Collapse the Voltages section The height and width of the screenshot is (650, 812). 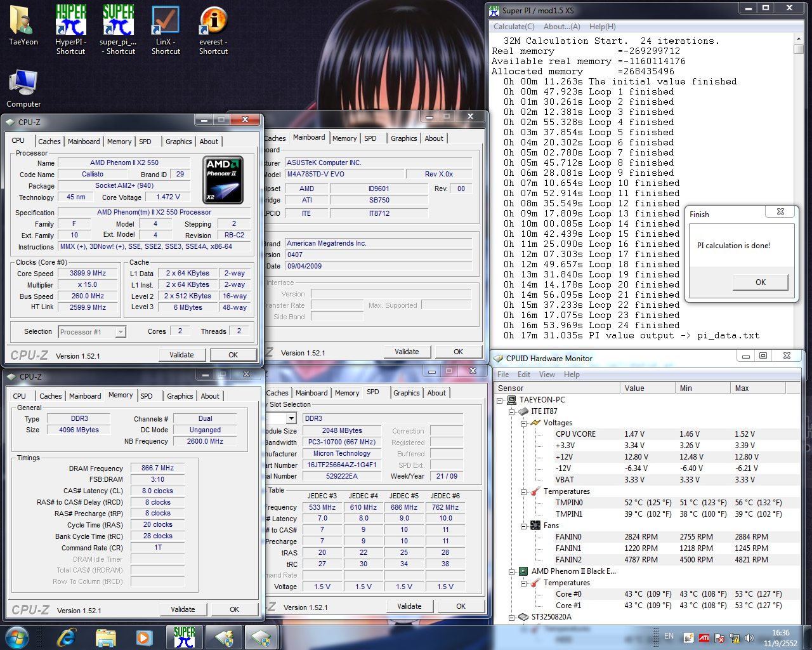point(523,423)
